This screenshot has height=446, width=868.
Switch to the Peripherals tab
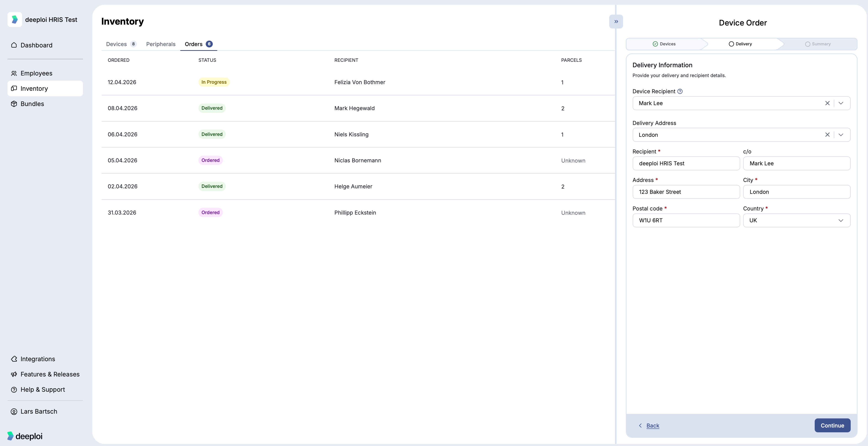(x=161, y=44)
